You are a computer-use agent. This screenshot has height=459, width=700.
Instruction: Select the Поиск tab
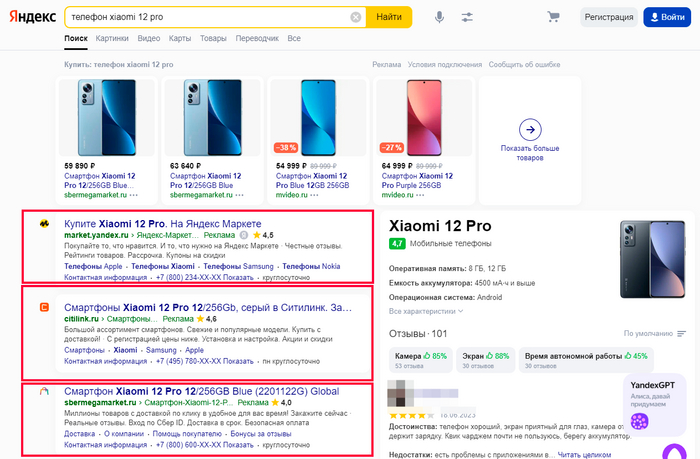coord(76,38)
